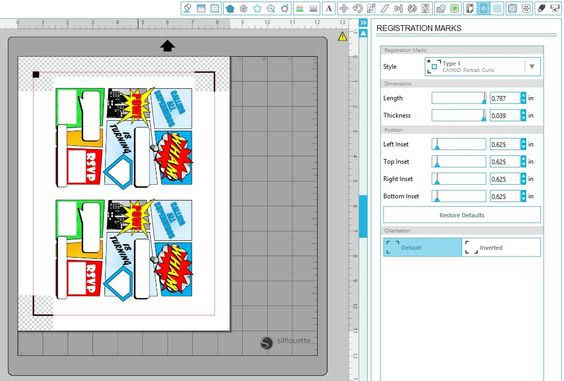Open the Scale icon

[371, 8]
